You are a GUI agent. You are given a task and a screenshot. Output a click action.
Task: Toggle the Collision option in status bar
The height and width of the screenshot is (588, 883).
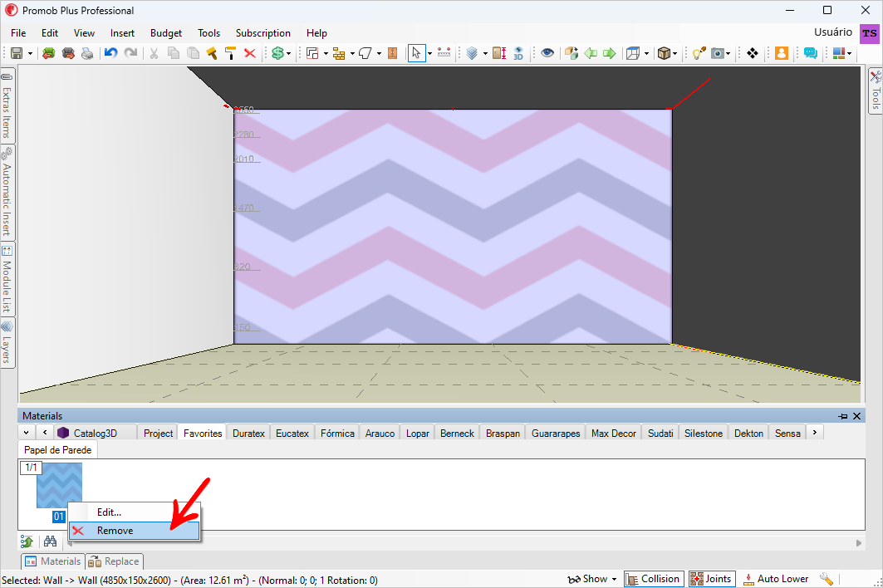[654, 579]
